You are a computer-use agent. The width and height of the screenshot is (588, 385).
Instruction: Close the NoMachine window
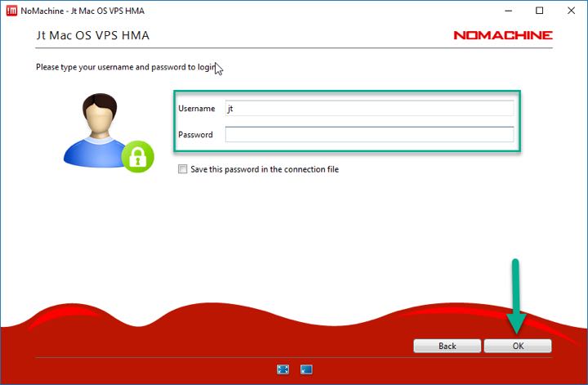(x=571, y=11)
